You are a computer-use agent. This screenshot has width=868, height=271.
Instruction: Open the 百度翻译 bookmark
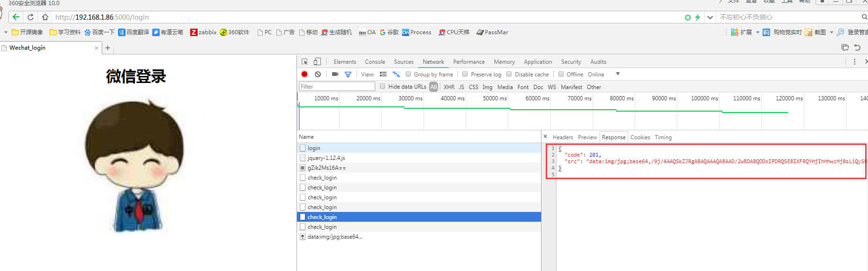[x=134, y=32]
